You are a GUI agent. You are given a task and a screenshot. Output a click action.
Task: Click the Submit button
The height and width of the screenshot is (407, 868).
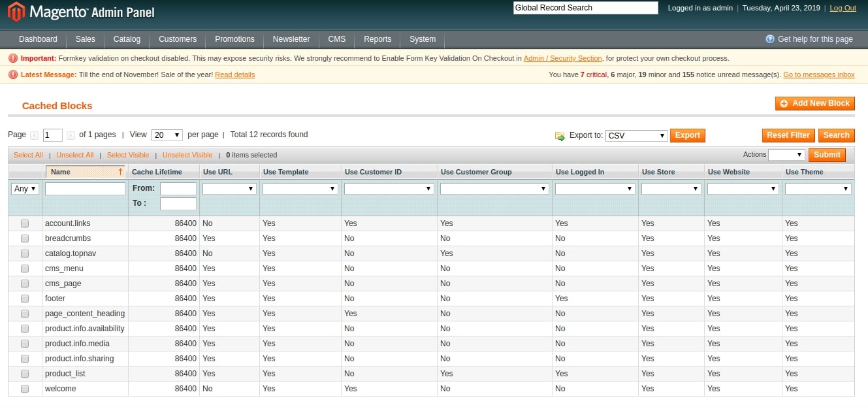tap(827, 155)
